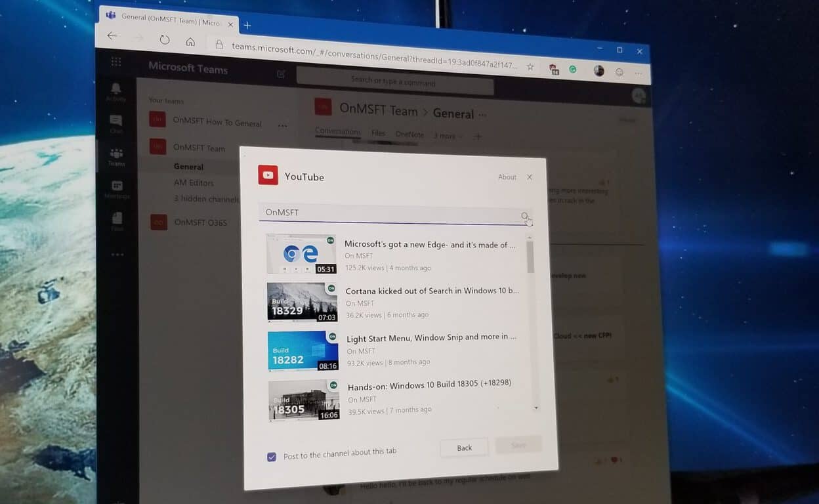Image resolution: width=819 pixels, height=504 pixels.
Task: Expand 3 hidden channels
Action: (206, 198)
